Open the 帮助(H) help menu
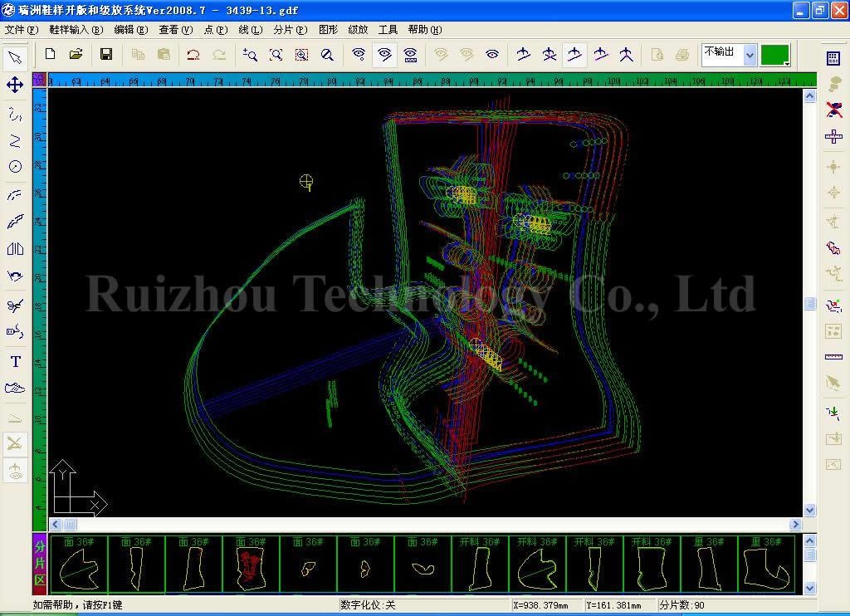 (425, 30)
